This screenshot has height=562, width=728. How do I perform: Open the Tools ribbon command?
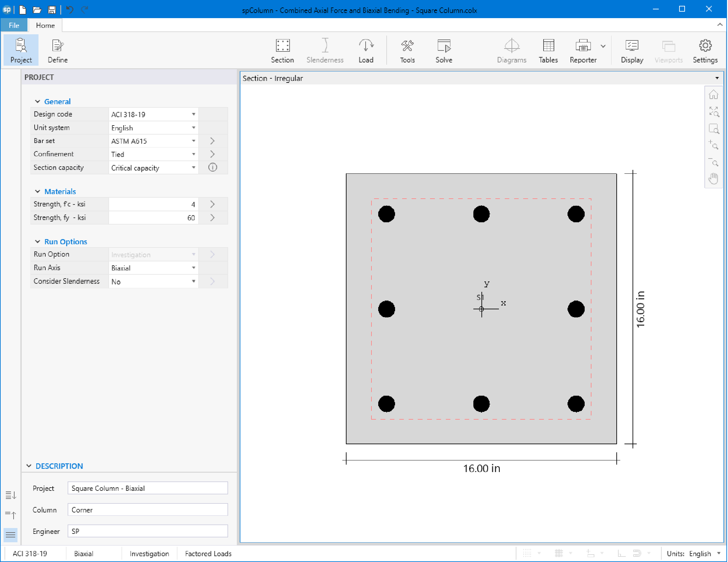[407, 50]
